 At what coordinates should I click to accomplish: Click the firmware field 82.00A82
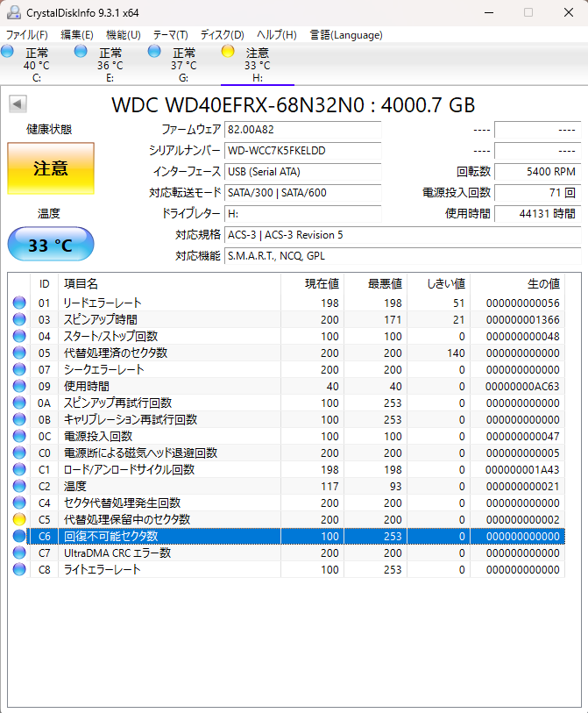pos(303,130)
